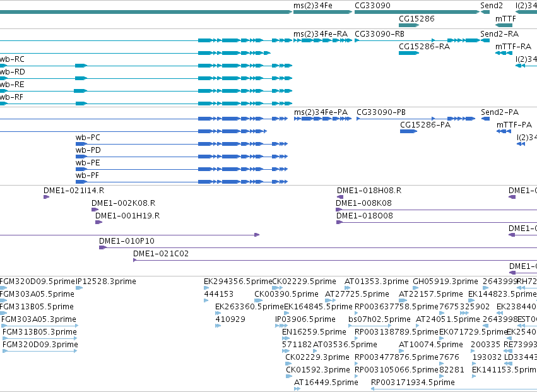
Task: Select EST EK263360.5prime label
Action: (x=250, y=307)
